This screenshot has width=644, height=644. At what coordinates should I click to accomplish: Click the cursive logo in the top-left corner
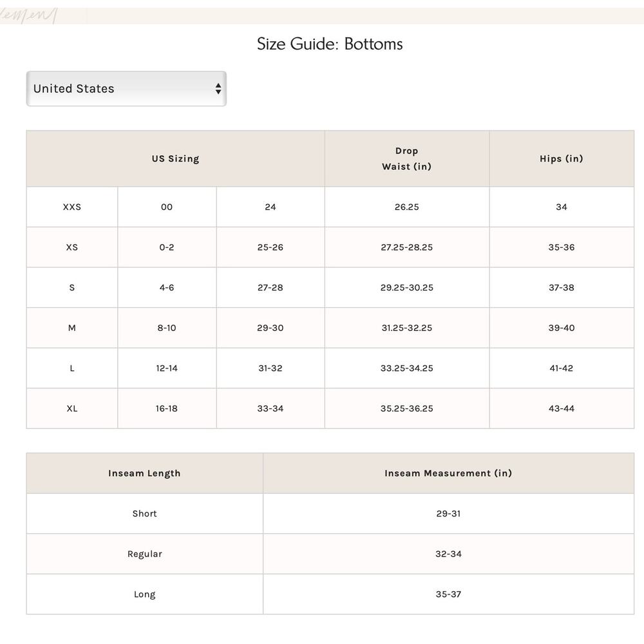pyautogui.click(x=29, y=15)
